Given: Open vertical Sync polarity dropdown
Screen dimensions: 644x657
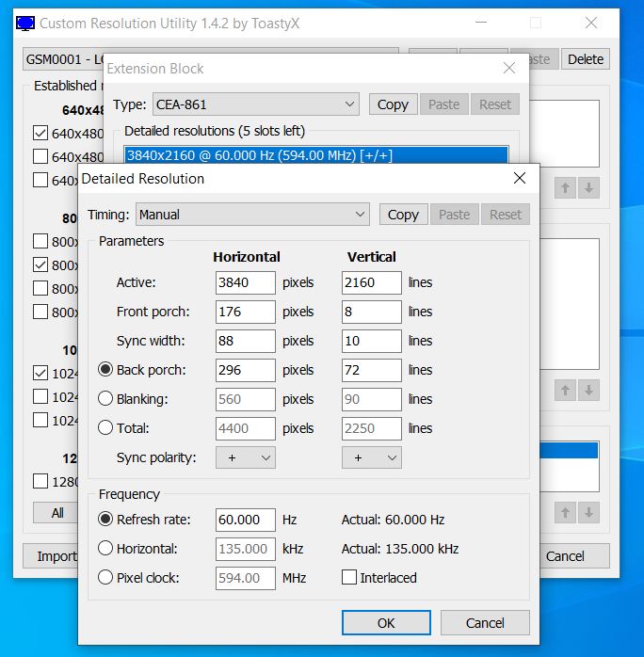Looking at the screenshot, I should point(371,457).
